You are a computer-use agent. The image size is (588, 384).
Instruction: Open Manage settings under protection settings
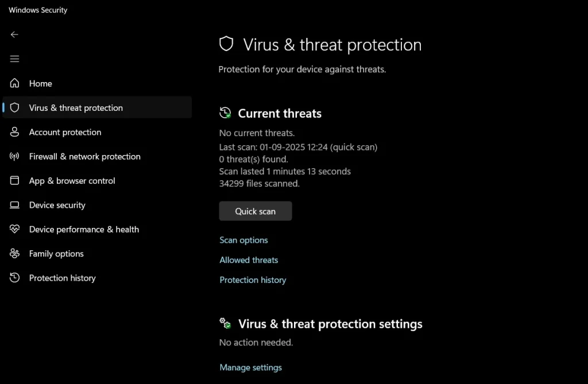[x=250, y=367]
